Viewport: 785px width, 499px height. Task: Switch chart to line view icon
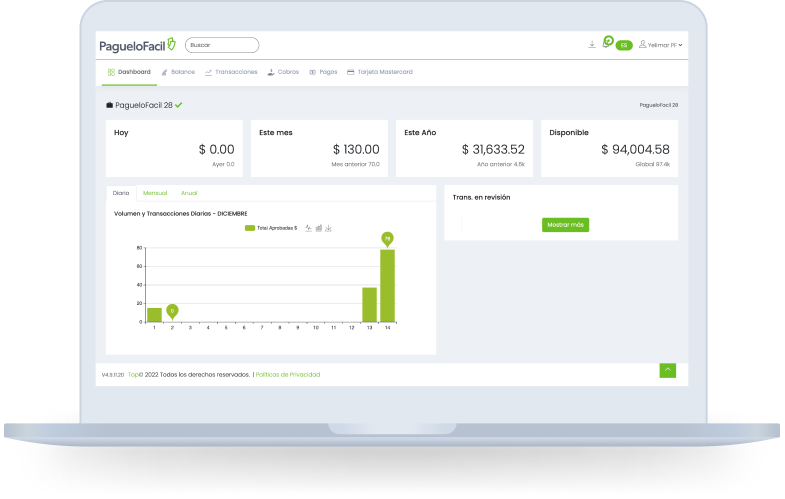pos(308,228)
